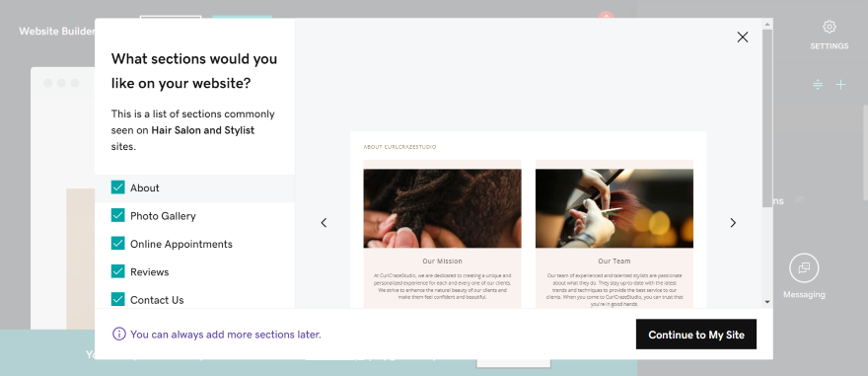
Task: Toggle the Reviews checkbox
Action: 118,271
